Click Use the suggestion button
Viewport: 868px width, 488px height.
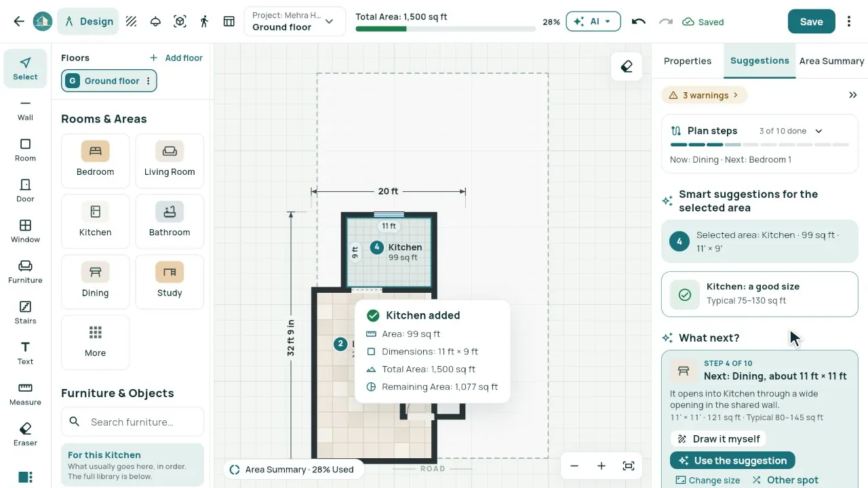tap(732, 461)
